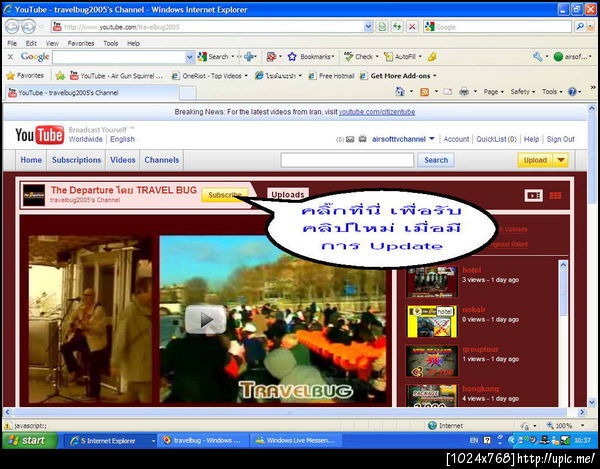Click the Compatibility View broken page icon
Viewport: 600px width, 469px height.
382,27
